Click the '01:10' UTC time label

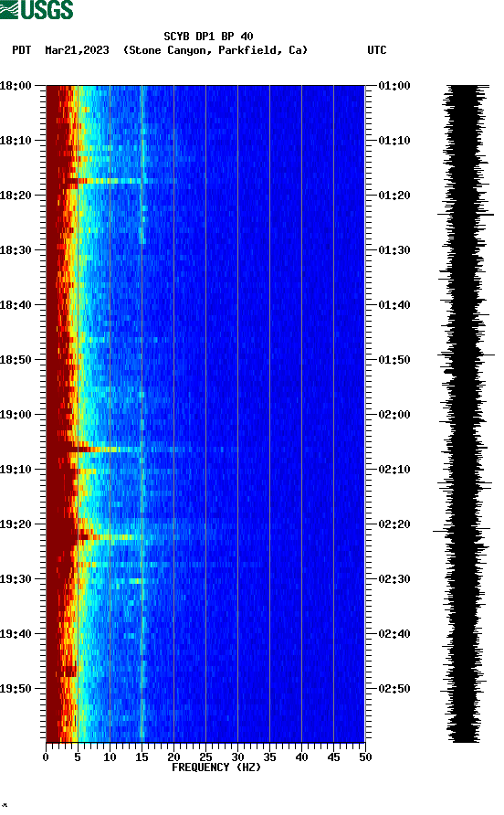pyautogui.click(x=394, y=141)
